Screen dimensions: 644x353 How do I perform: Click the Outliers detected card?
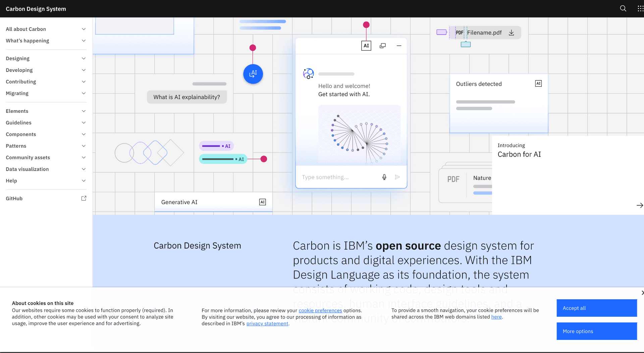499,103
